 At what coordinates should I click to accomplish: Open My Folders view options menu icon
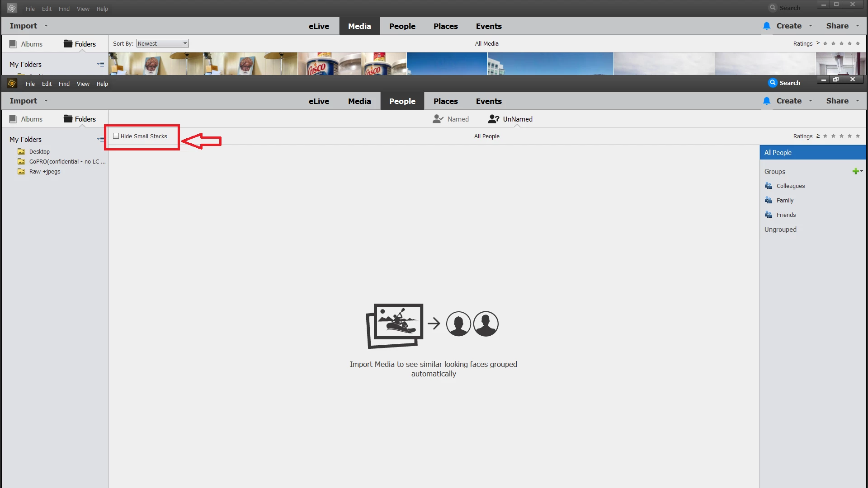[x=100, y=139]
